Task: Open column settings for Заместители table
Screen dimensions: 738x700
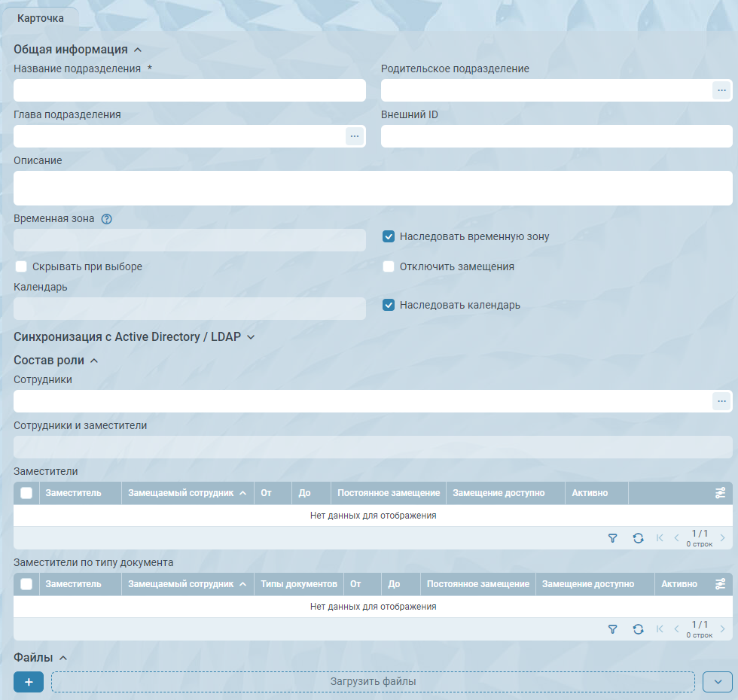Action: (x=720, y=493)
